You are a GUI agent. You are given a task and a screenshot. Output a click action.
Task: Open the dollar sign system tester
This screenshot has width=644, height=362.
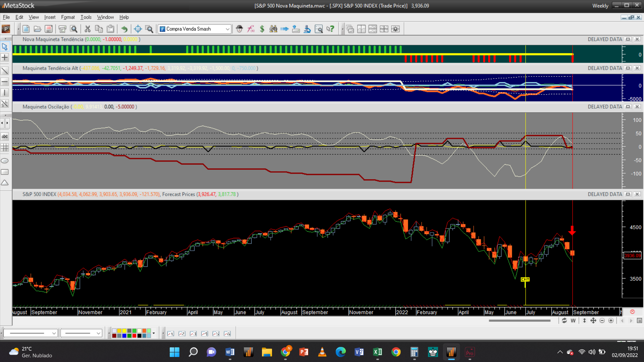click(262, 29)
